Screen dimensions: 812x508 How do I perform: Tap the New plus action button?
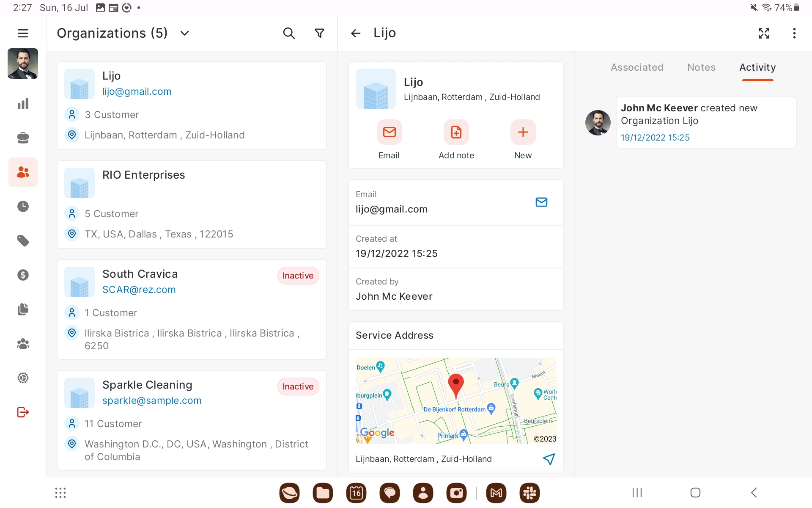(523, 133)
